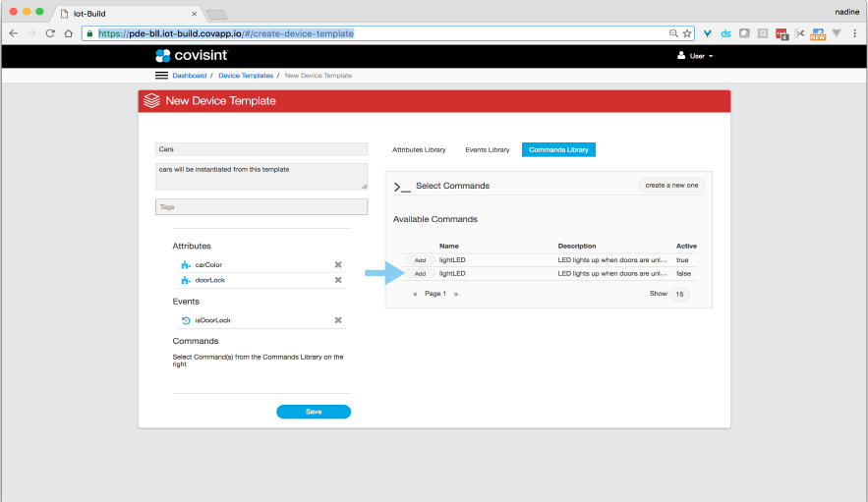This screenshot has height=502, width=868.
Task: Open Chrome's three-dot menu
Action: point(855,32)
